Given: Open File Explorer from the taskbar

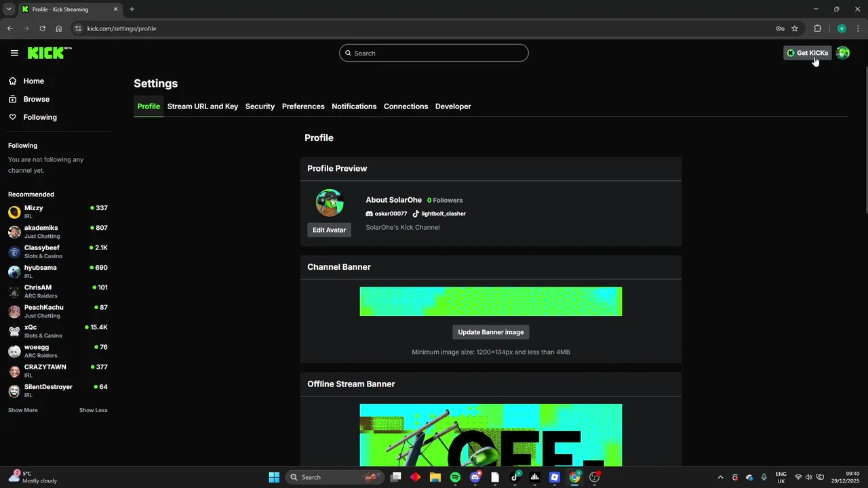Looking at the screenshot, I should [x=435, y=477].
